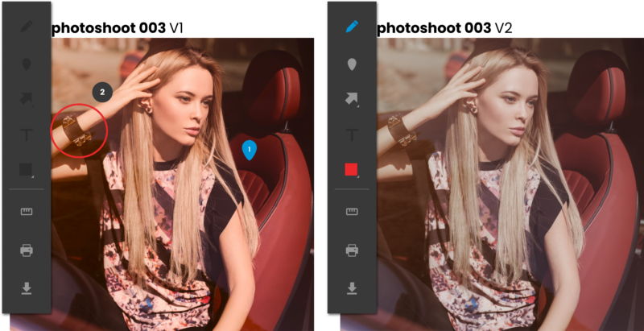Open blue pin comment marker 1
Viewport: 644px width, 331px height.
click(250, 150)
